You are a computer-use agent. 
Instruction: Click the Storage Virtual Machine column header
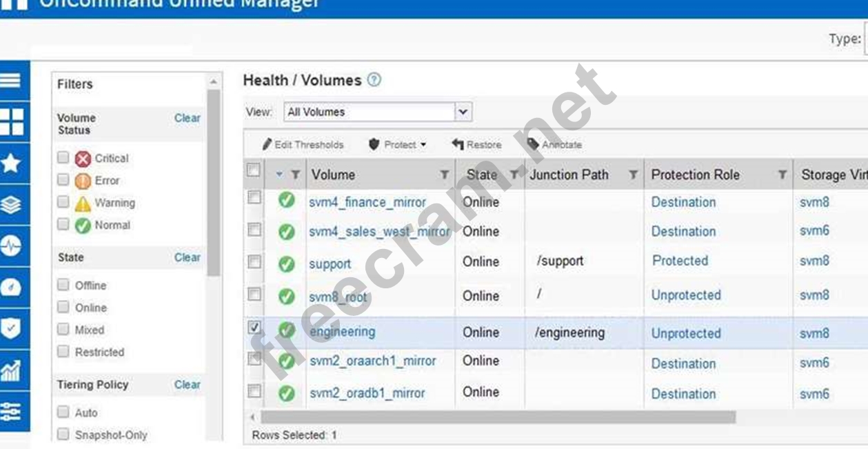pos(831,175)
